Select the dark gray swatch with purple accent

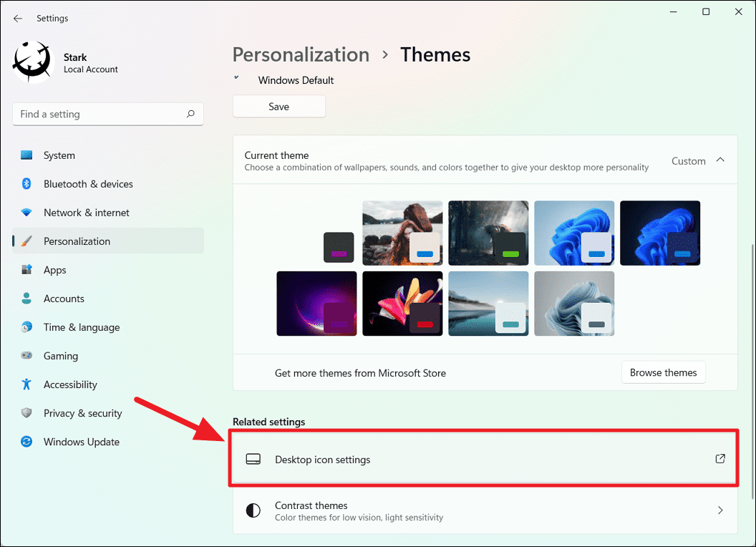[339, 248]
